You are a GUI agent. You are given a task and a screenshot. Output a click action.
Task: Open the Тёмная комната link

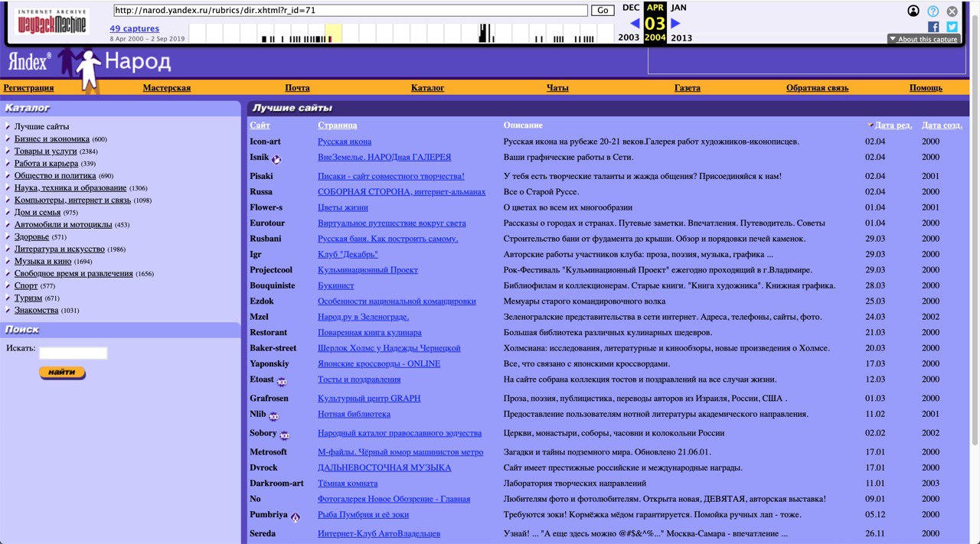coord(348,484)
